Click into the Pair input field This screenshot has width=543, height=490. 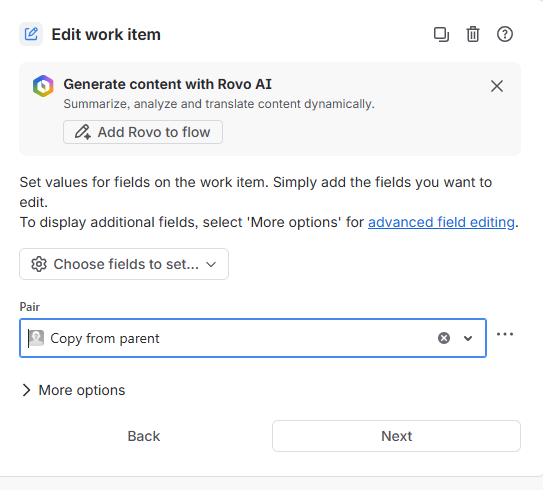pyautogui.click(x=253, y=338)
